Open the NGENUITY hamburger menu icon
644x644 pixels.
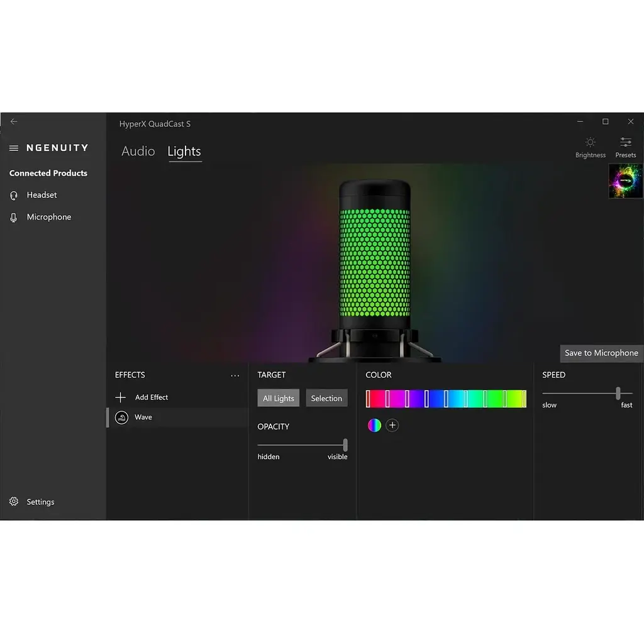click(13, 147)
